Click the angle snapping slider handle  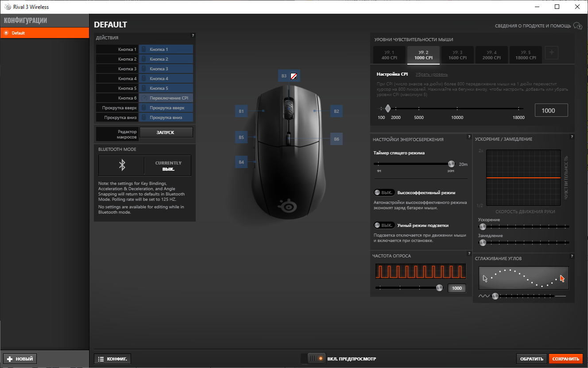click(495, 296)
